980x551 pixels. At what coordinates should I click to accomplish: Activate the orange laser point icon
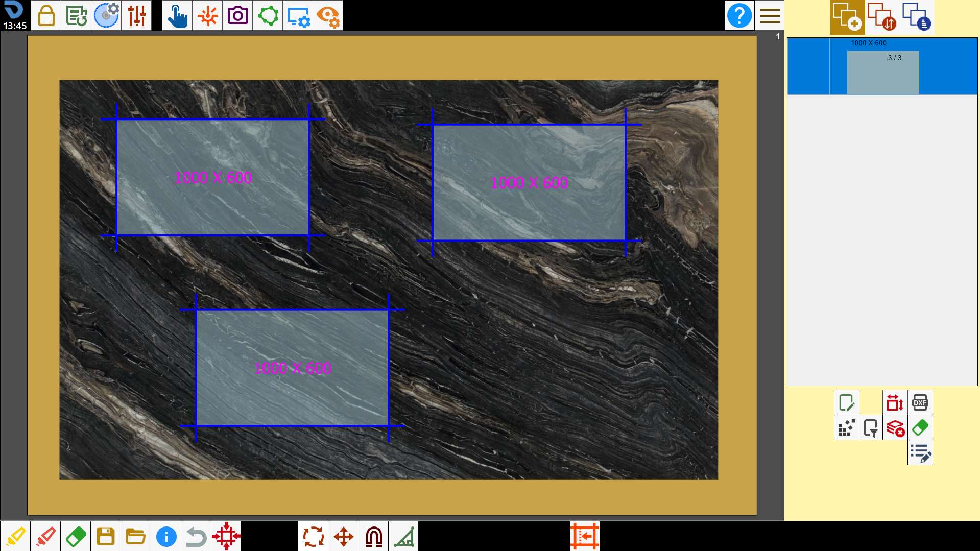coord(207,15)
